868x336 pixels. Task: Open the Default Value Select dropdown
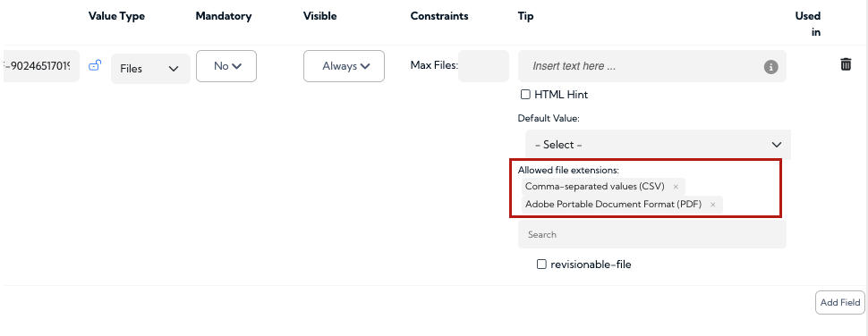point(658,145)
